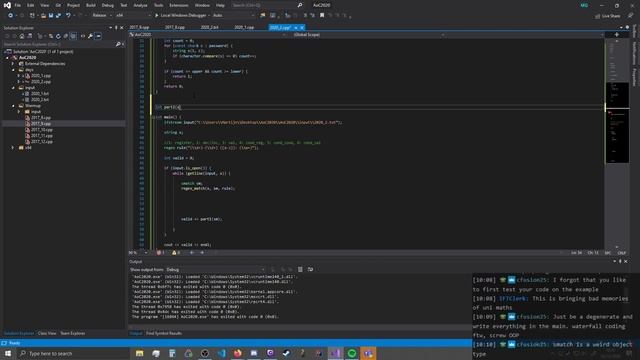The width and height of the screenshot is (640, 360).
Task: Switch to the Team Explorer tab
Action: tap(73, 333)
